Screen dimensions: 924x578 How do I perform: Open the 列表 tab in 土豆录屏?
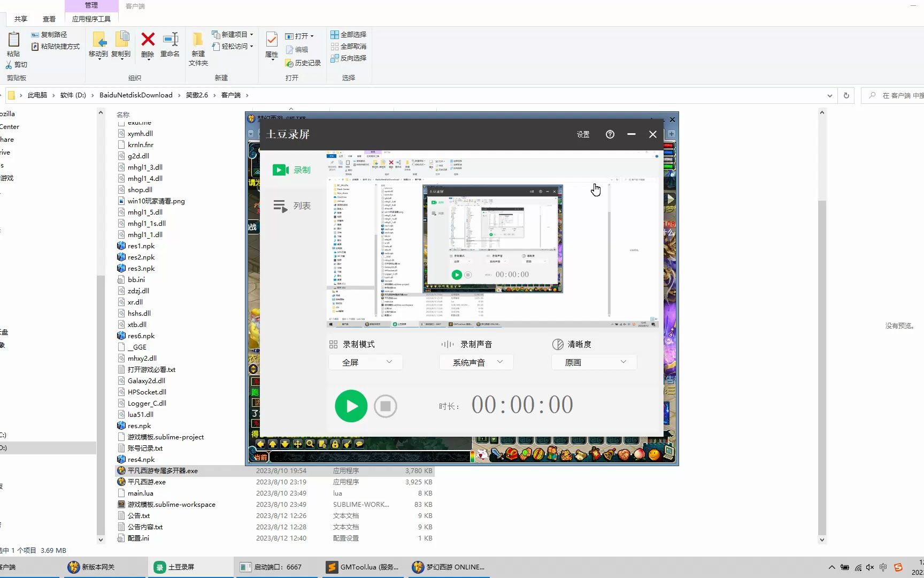point(291,206)
